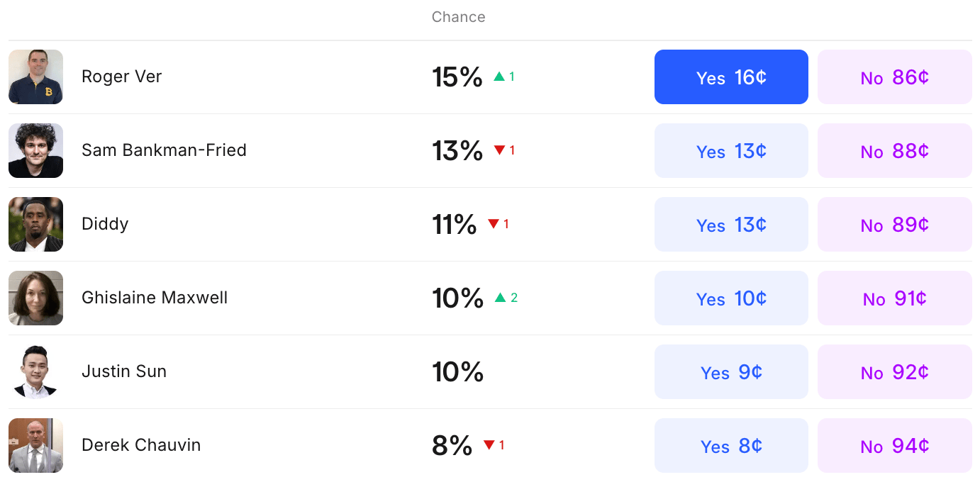The image size is (980, 482).
Task: Click the Chance column header
Action: (458, 17)
